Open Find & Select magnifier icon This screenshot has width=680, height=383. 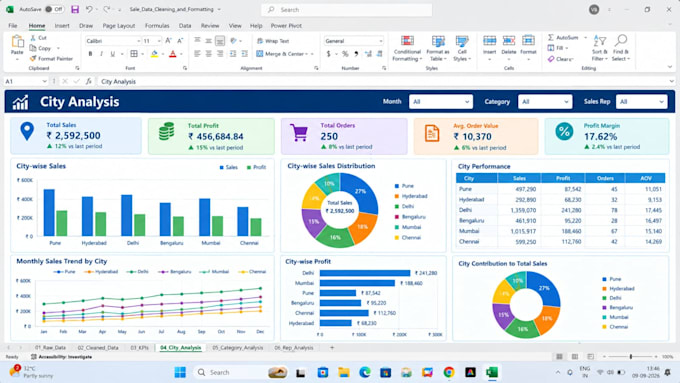[x=621, y=40]
